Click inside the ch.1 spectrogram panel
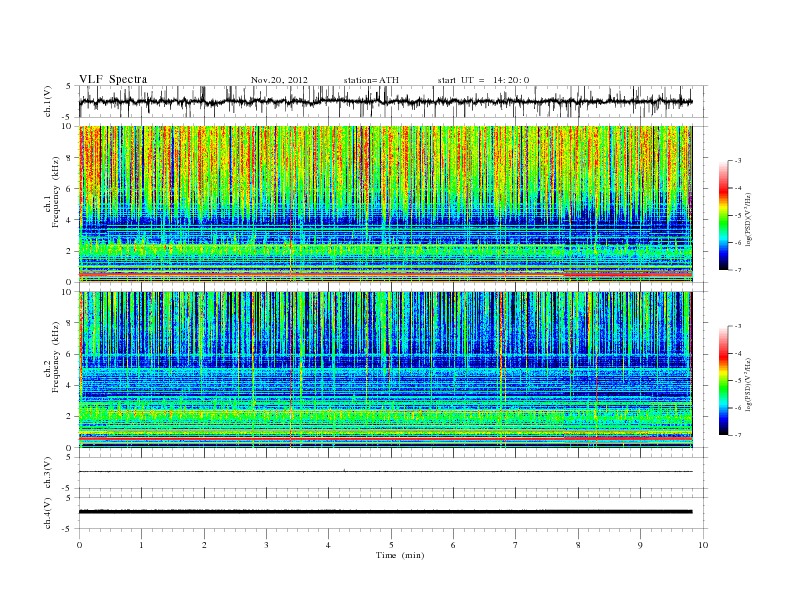792x612 pixels. [x=385, y=204]
